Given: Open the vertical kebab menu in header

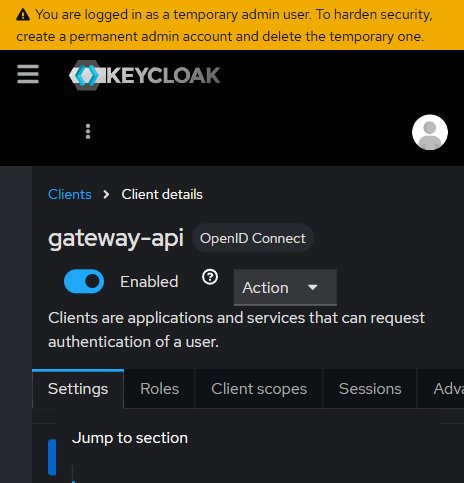Looking at the screenshot, I should click(88, 132).
